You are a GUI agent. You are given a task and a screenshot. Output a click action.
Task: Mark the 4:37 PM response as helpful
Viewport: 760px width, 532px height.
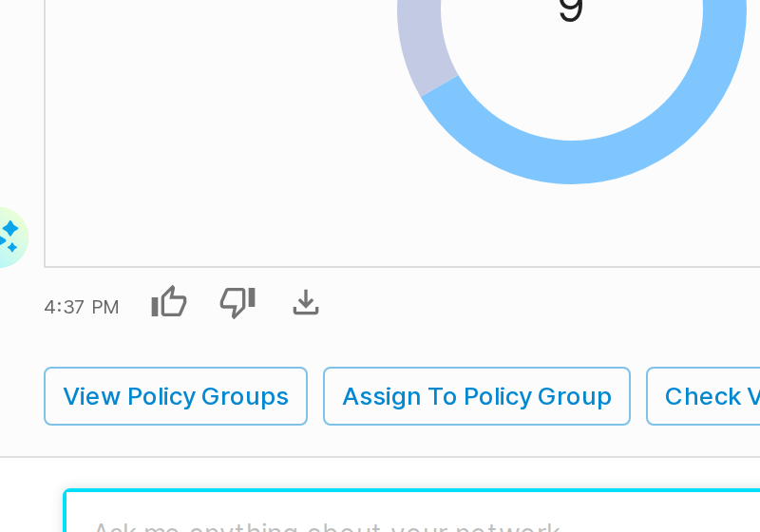[x=169, y=301]
